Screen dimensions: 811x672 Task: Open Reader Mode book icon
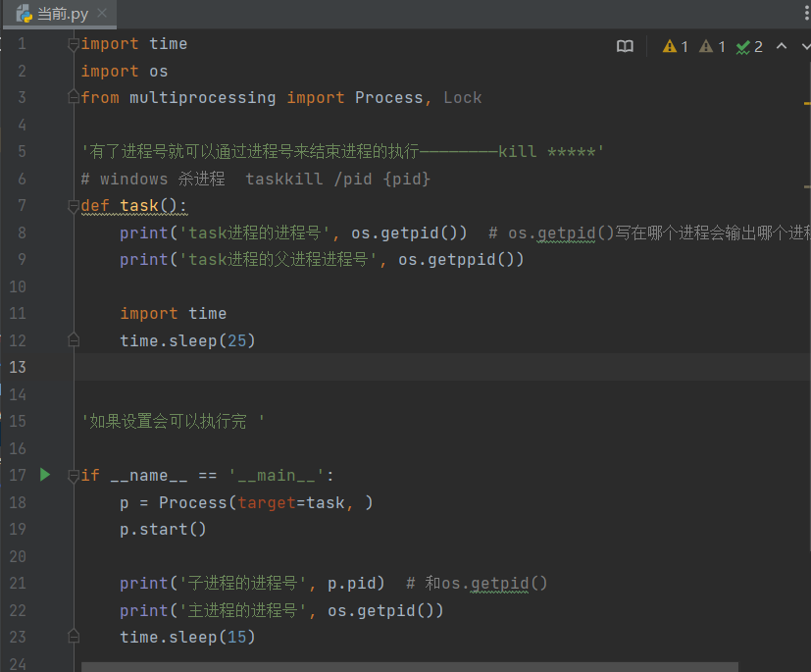click(x=625, y=46)
